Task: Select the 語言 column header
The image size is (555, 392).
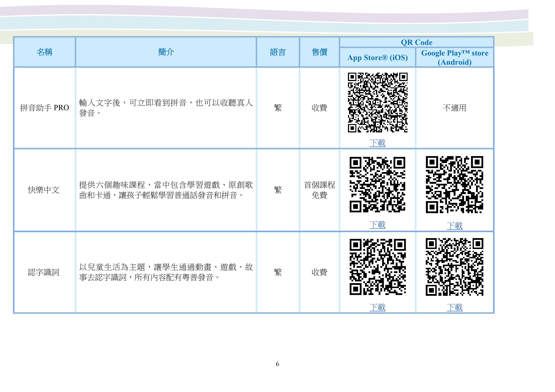Action: 278,52
